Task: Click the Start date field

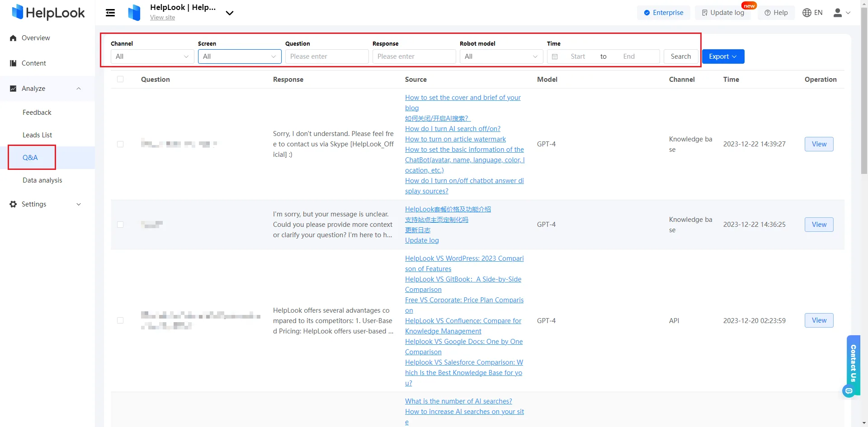Action: point(578,56)
